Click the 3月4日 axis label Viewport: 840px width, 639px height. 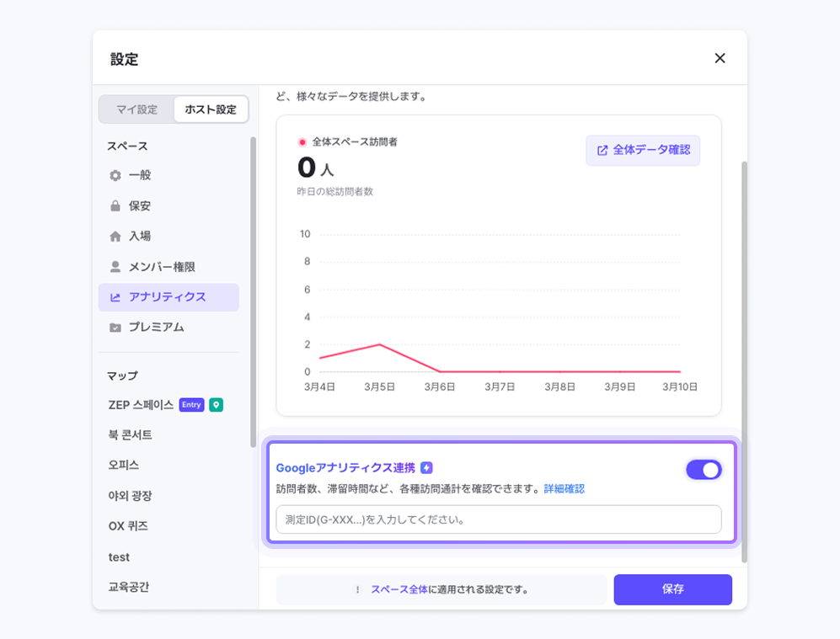pyautogui.click(x=319, y=387)
